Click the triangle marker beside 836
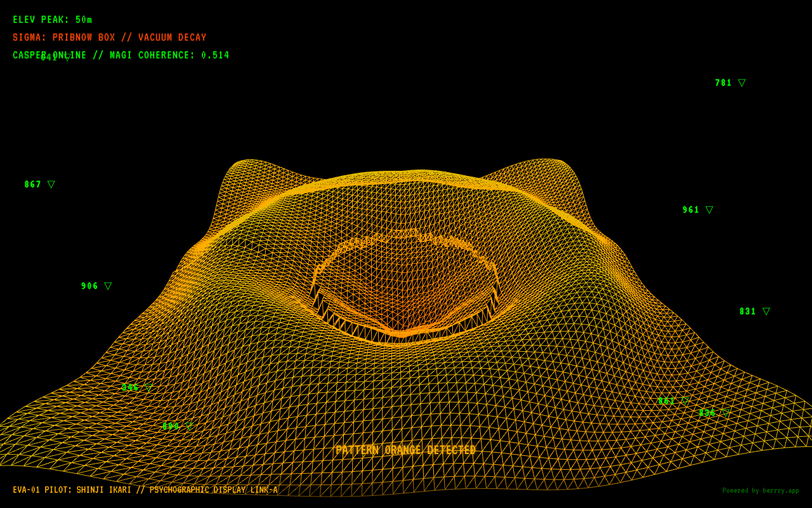 click(x=726, y=413)
